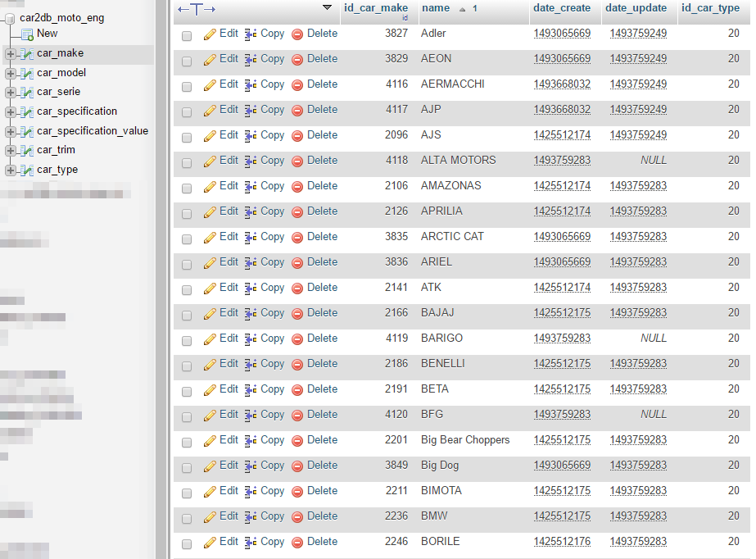
Task: Expand the car_model table node
Action: [x=10, y=73]
